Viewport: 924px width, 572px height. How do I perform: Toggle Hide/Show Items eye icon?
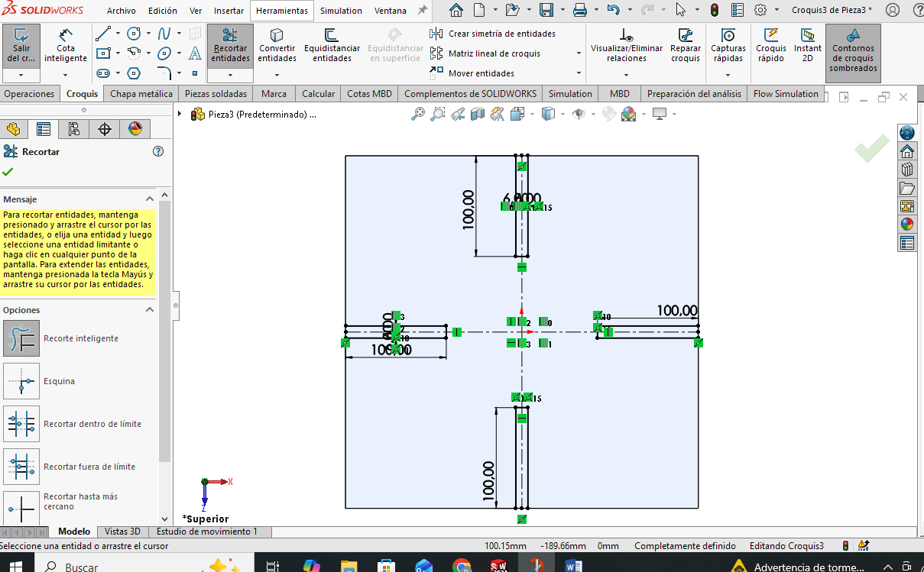click(x=579, y=114)
